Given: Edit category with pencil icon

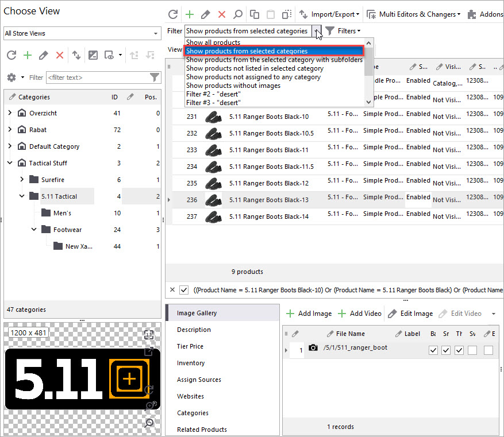Looking at the screenshot, I should pos(44,55).
